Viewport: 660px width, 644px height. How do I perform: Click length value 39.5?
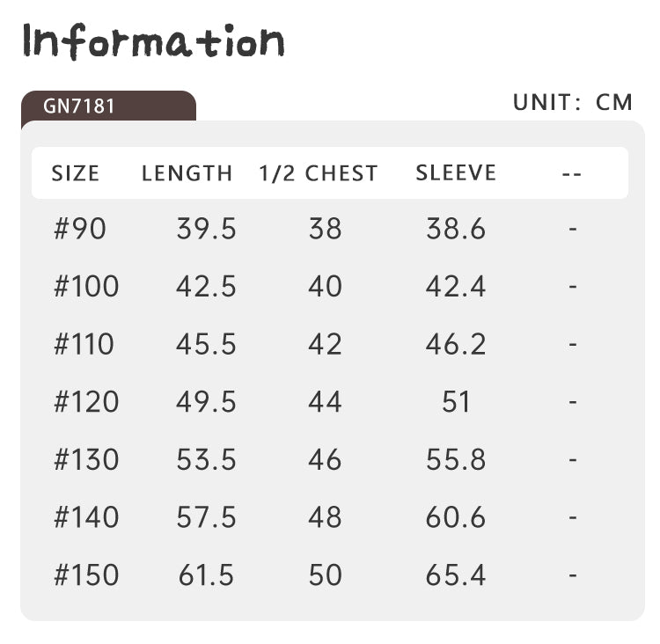(206, 229)
